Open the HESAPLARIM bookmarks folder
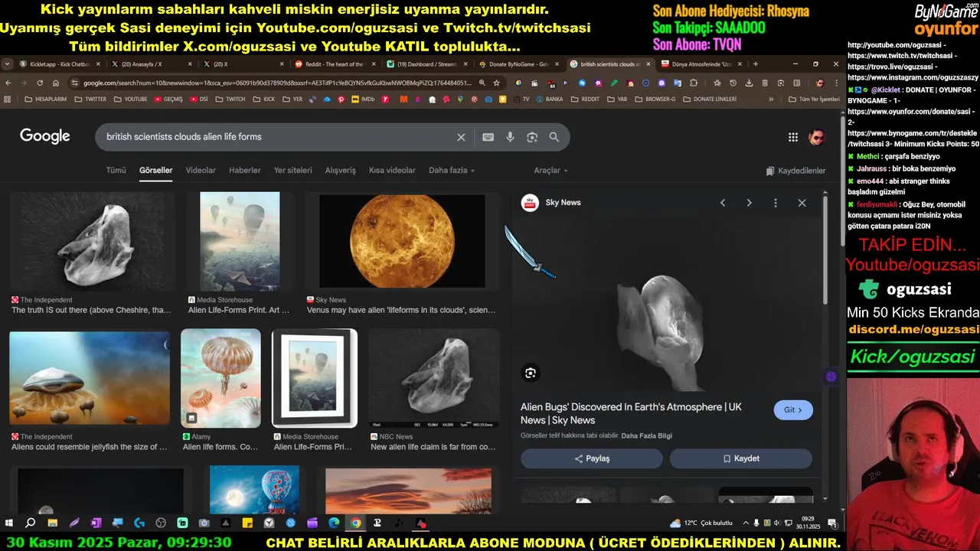980x551 pixels. [x=46, y=99]
